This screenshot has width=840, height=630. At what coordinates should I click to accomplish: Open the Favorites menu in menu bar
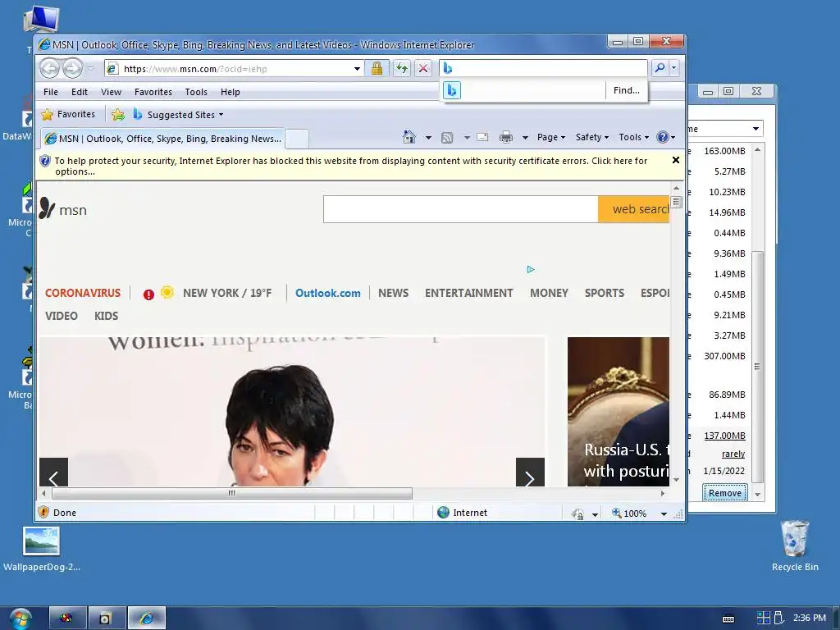click(153, 92)
